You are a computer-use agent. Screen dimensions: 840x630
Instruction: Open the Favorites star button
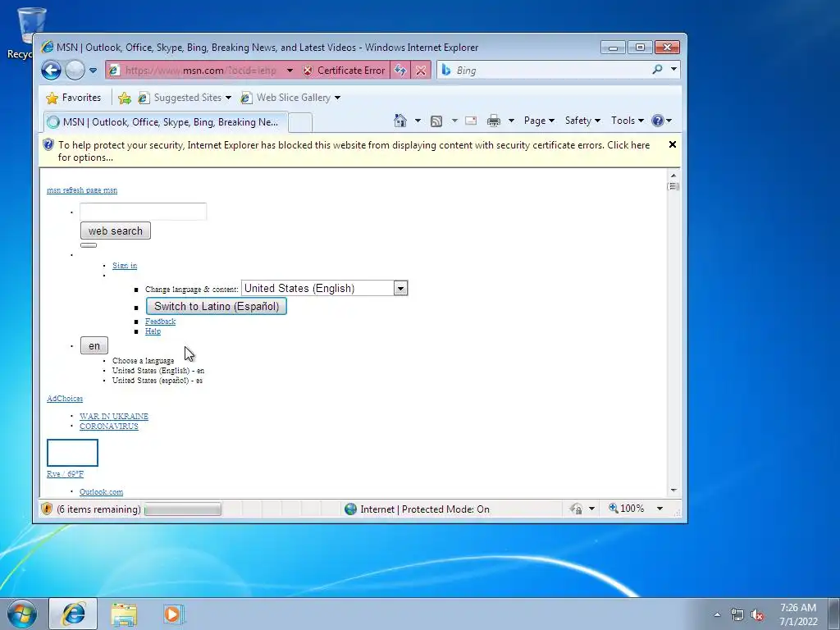click(x=73, y=98)
